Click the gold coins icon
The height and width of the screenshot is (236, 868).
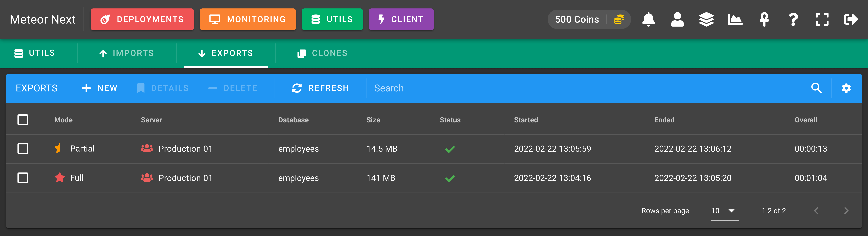point(619,20)
